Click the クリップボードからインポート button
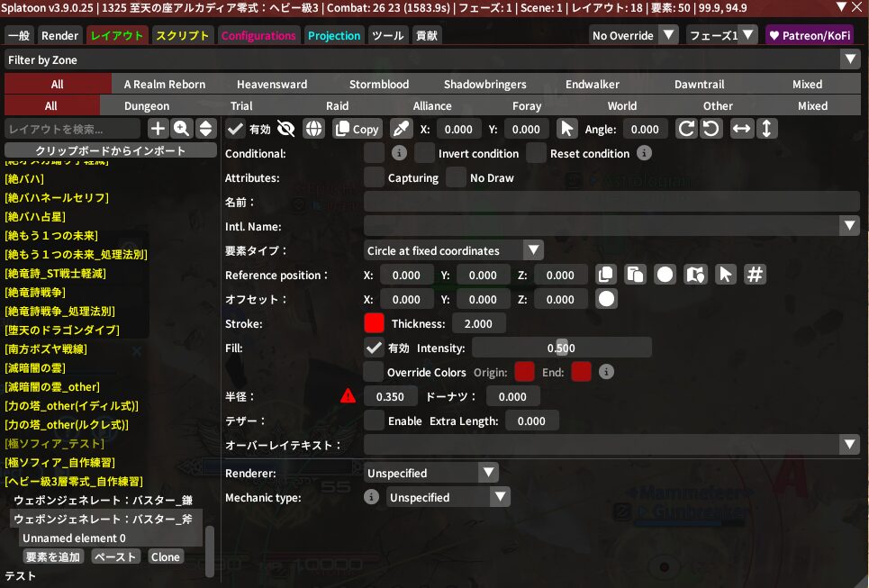This screenshot has width=869, height=588. pyautogui.click(x=111, y=150)
